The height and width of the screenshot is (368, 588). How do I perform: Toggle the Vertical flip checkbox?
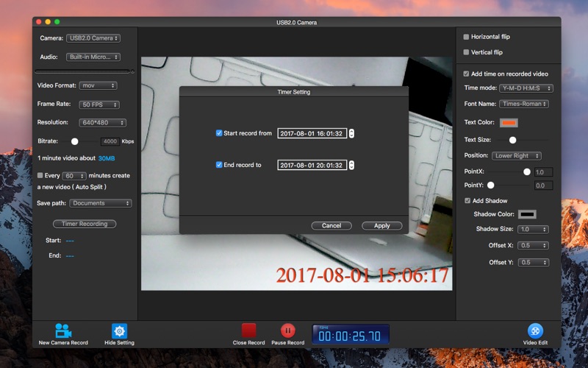pos(466,52)
